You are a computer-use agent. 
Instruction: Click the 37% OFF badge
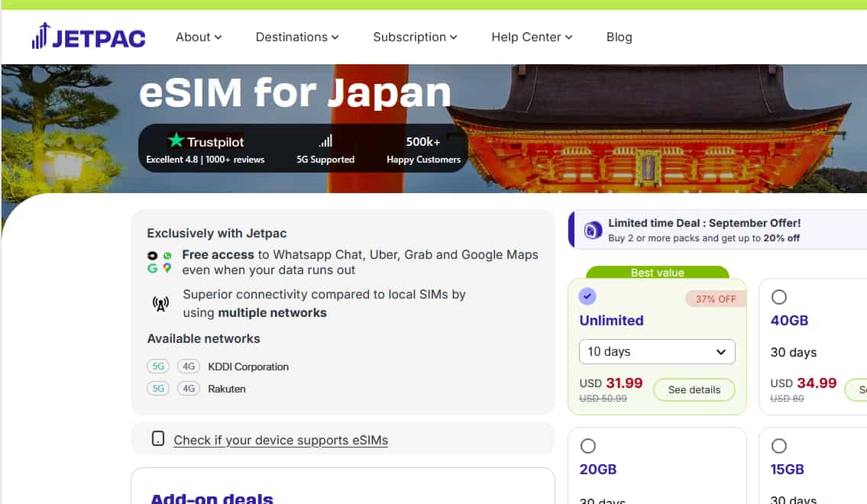tap(716, 299)
